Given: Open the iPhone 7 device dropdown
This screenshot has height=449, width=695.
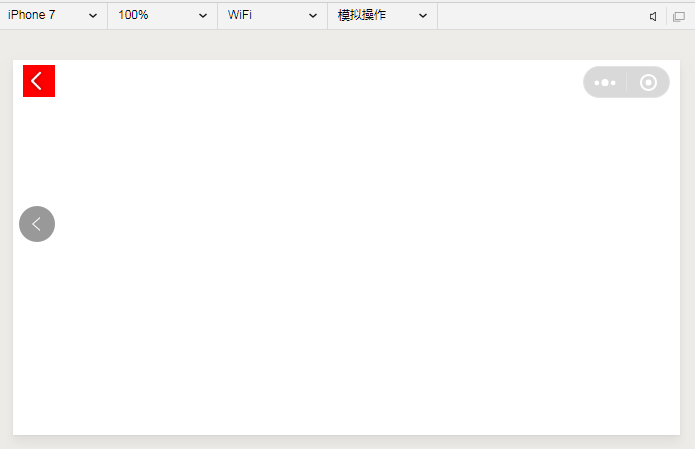Looking at the screenshot, I should click(54, 16).
